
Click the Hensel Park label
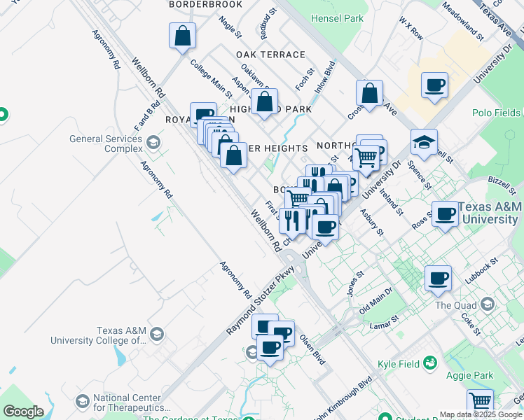[x=337, y=18]
